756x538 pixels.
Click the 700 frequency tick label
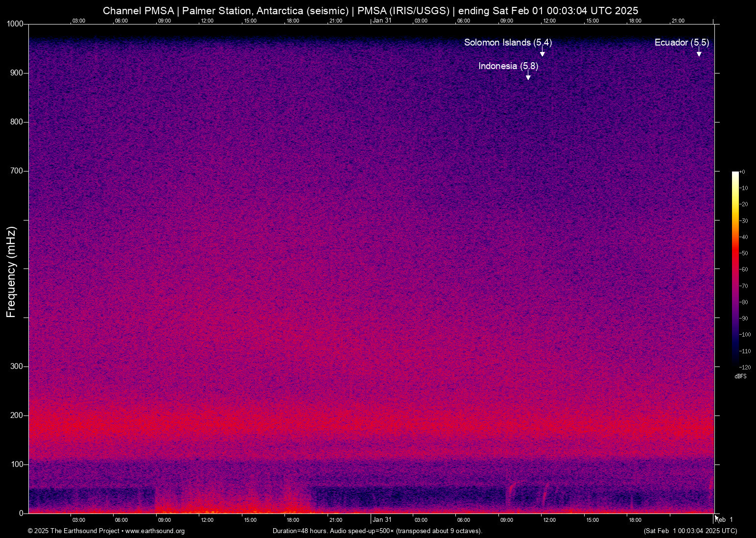click(17, 171)
